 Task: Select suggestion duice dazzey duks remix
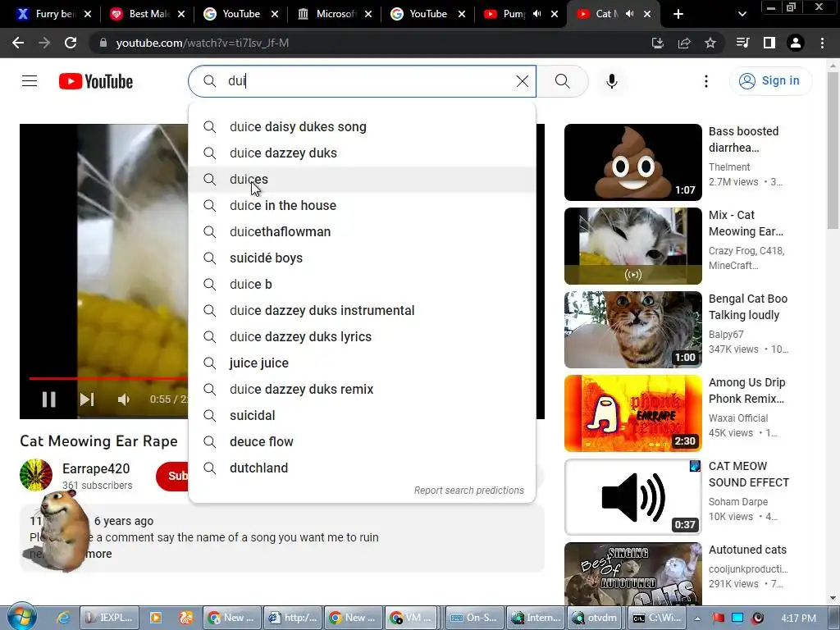pyautogui.click(x=362, y=389)
